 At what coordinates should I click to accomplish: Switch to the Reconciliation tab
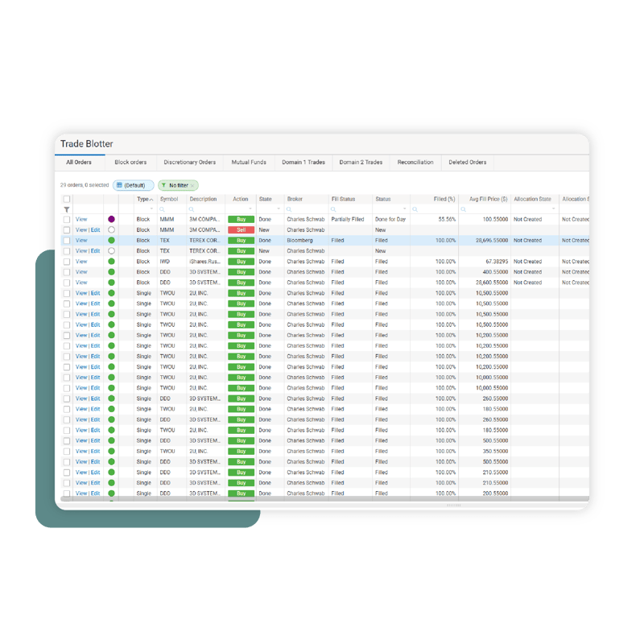(415, 162)
